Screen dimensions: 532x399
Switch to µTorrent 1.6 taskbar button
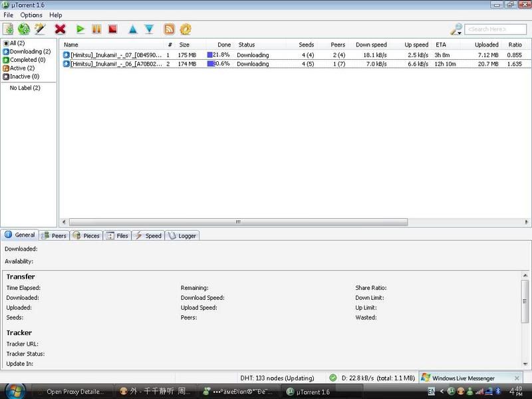[x=323, y=392]
